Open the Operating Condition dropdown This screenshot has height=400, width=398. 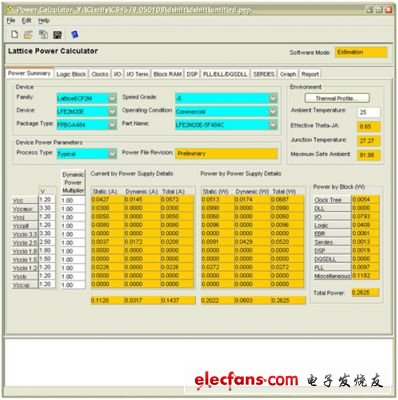(x=226, y=112)
